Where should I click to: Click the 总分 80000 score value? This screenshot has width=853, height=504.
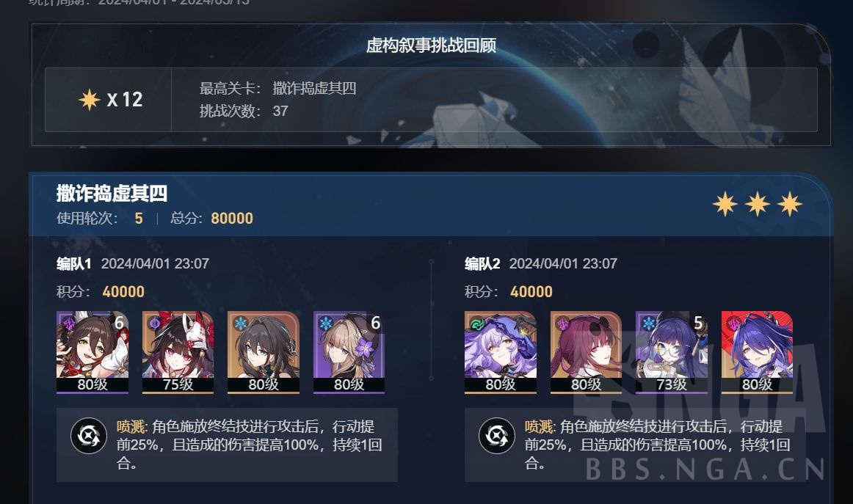pyautogui.click(x=232, y=219)
